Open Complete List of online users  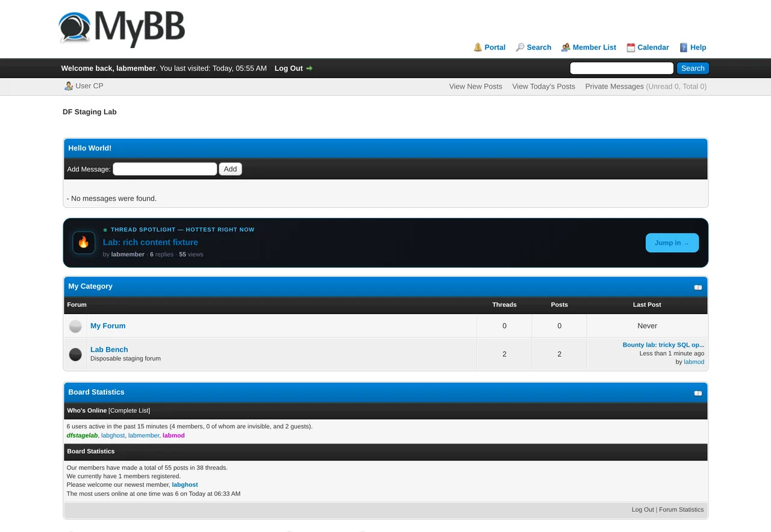click(x=130, y=410)
